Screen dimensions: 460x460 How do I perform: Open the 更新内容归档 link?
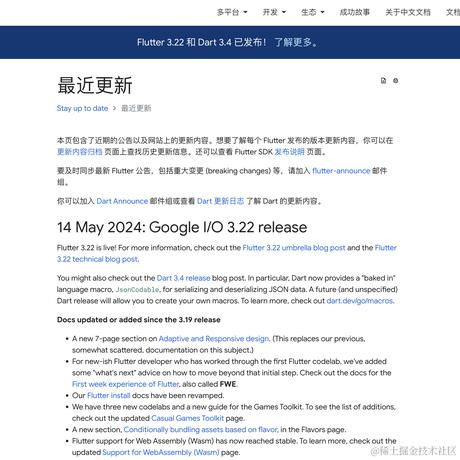tap(80, 152)
